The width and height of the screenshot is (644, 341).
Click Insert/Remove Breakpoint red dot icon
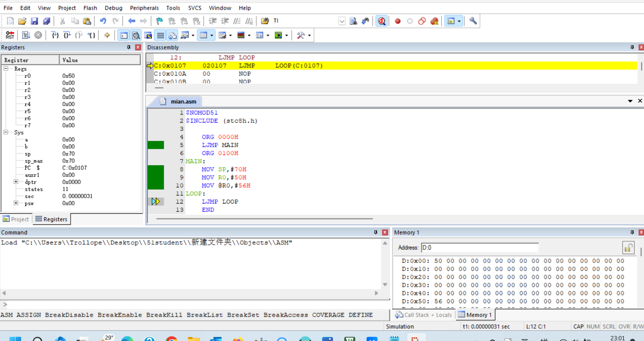tap(398, 21)
